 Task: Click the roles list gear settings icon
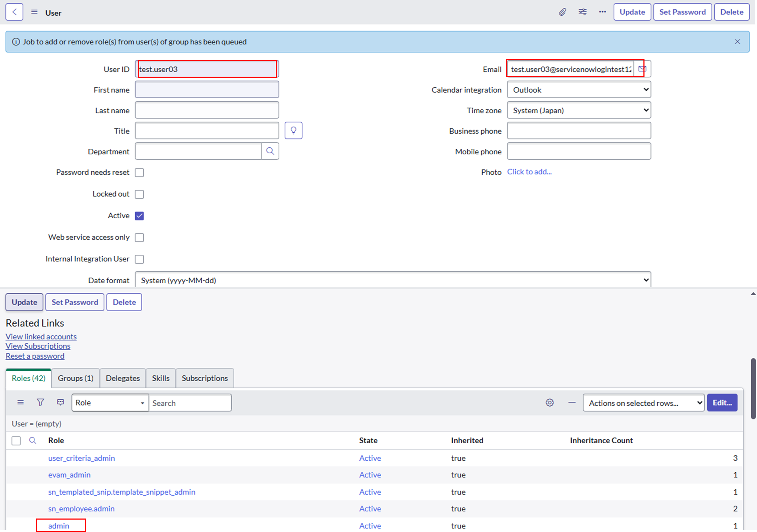pos(550,402)
